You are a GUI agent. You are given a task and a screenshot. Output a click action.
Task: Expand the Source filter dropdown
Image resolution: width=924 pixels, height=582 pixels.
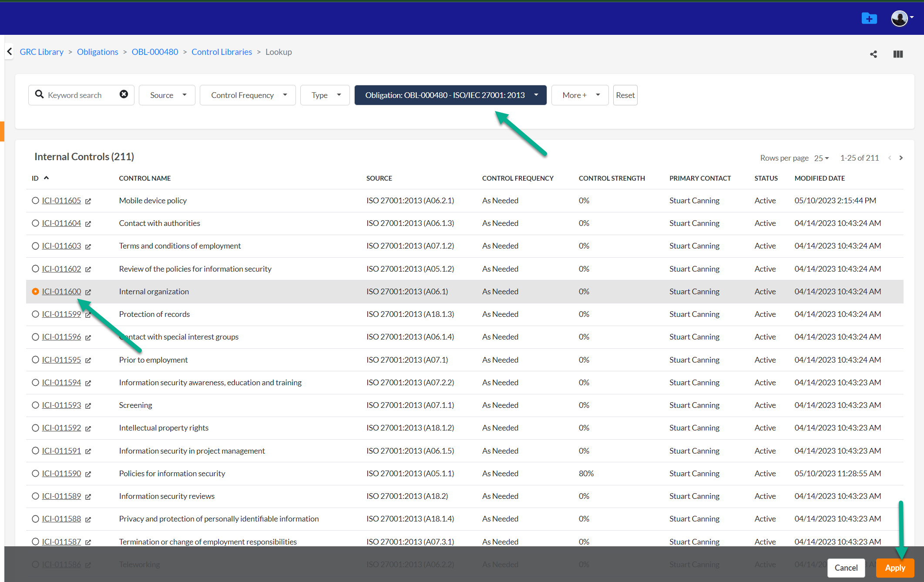pyautogui.click(x=167, y=95)
